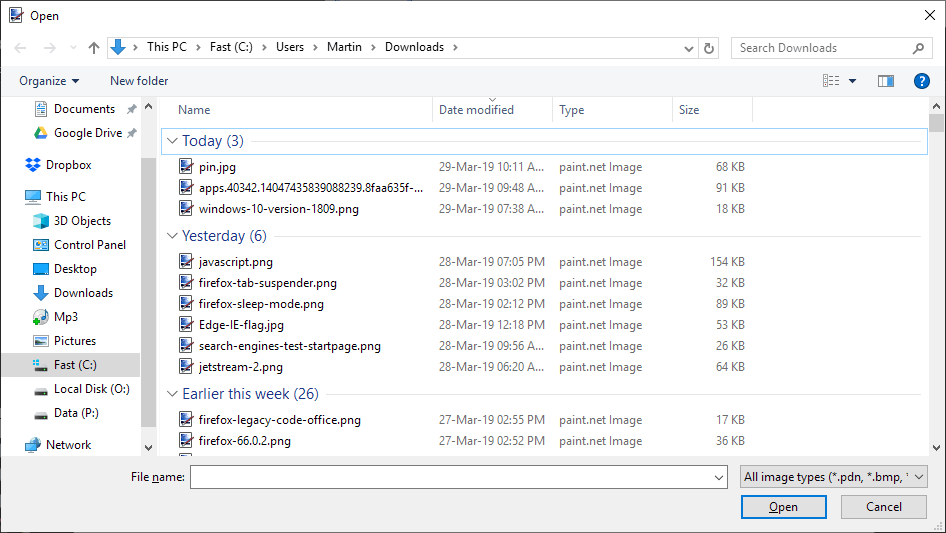The height and width of the screenshot is (533, 946).
Task: Click the Dropbox icon in sidebar
Action: 32,165
